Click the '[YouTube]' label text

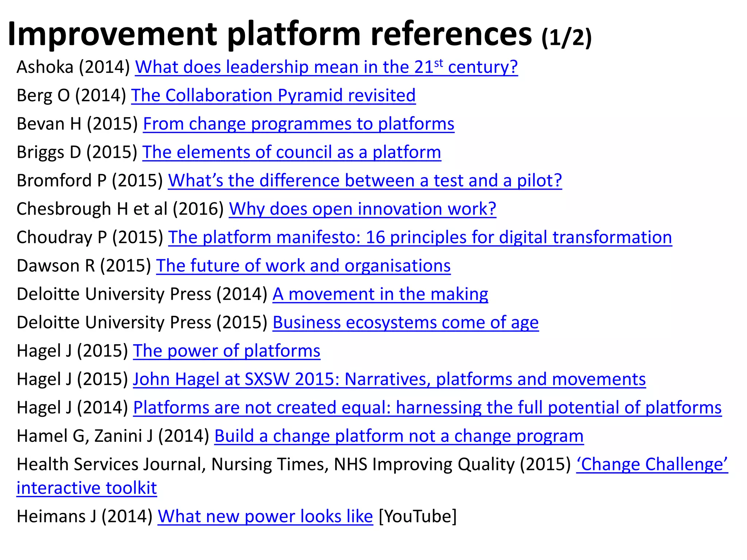418,517
